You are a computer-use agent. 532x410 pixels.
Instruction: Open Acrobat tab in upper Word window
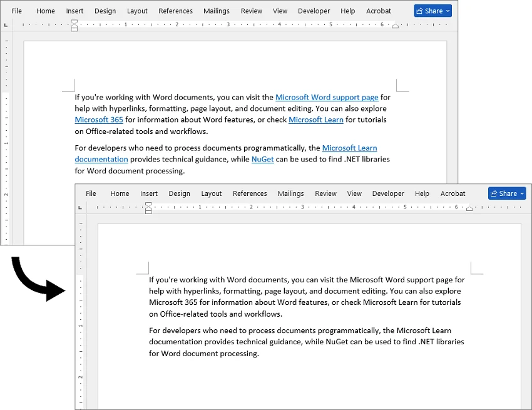[x=379, y=11]
